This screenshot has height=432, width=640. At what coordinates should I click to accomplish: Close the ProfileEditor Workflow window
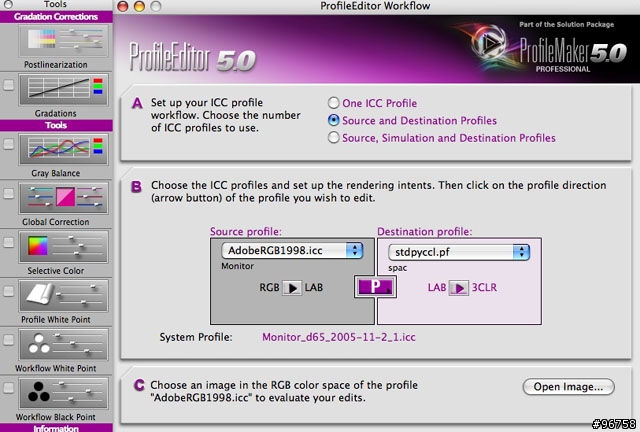coord(122,7)
